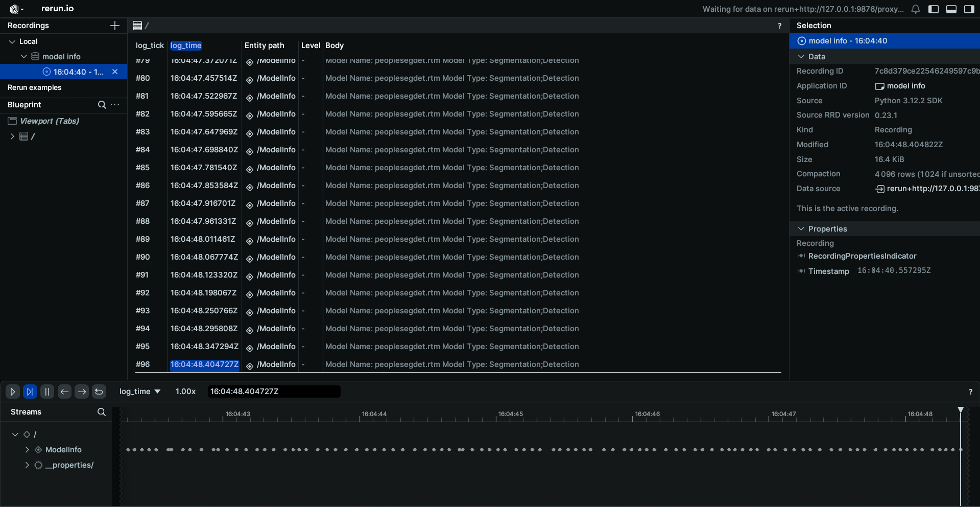980x507 pixels.
Task: Toggle the bottom time panel visibility
Action: click(951, 9)
